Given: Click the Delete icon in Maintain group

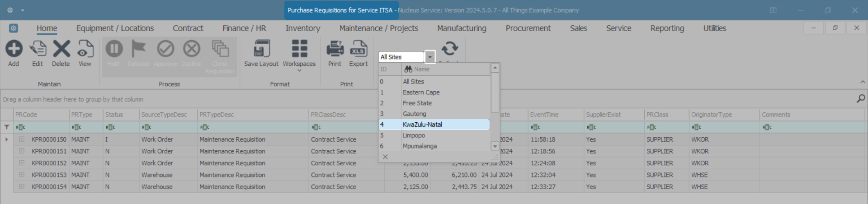Looking at the screenshot, I should pos(61,49).
